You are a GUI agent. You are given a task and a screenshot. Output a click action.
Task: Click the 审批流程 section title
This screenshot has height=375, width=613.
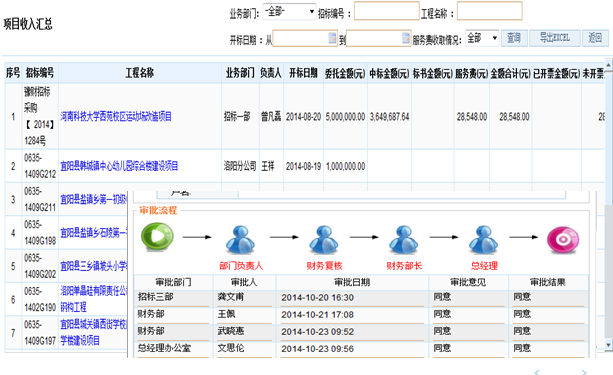158,210
